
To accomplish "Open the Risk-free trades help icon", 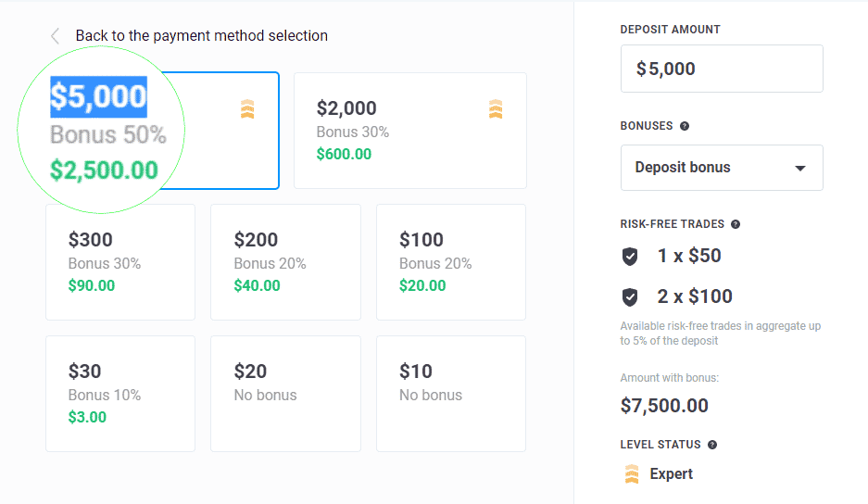I will click(736, 224).
